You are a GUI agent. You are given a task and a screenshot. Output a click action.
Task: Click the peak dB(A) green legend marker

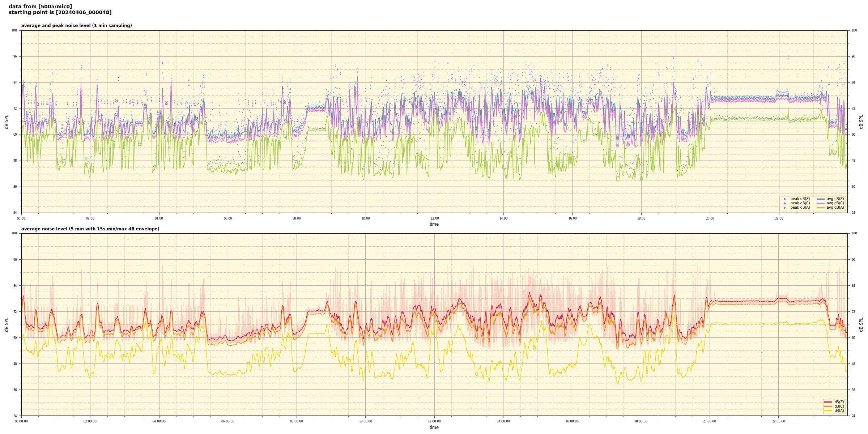point(784,208)
